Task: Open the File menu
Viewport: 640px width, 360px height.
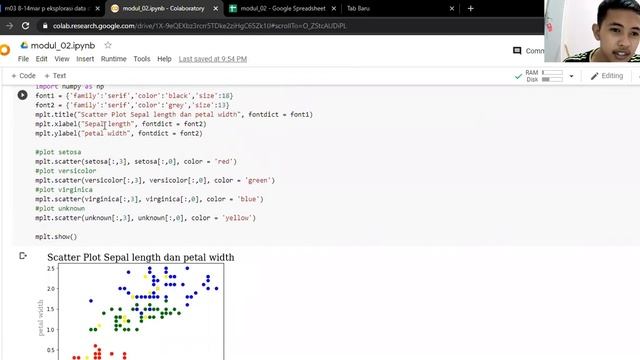Action: [23, 59]
